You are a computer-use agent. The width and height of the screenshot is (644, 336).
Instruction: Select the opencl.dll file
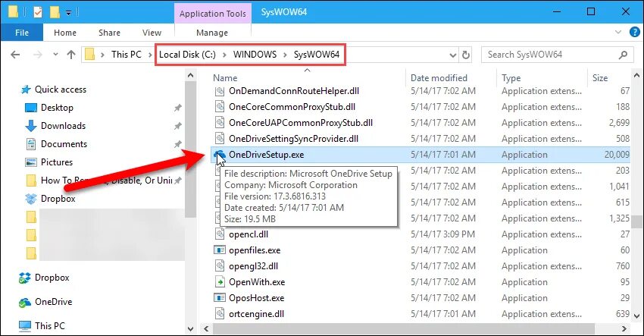point(249,234)
